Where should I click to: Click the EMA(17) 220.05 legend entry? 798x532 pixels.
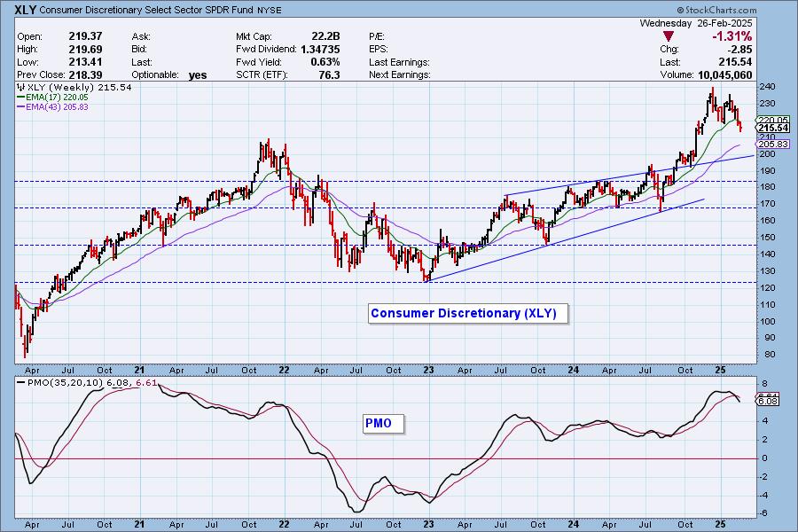[x=52, y=97]
